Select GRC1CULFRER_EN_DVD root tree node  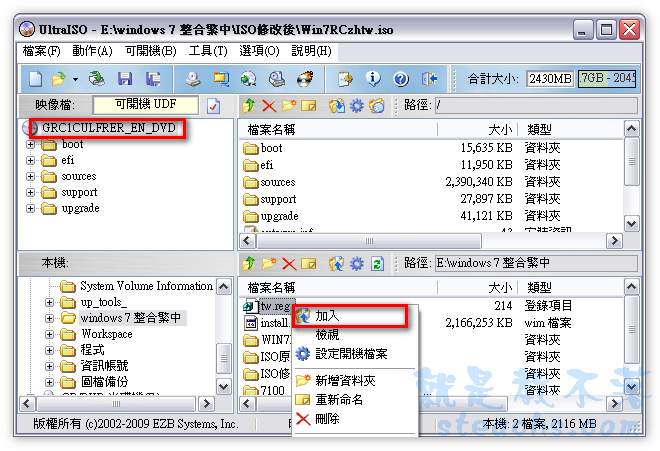point(109,128)
